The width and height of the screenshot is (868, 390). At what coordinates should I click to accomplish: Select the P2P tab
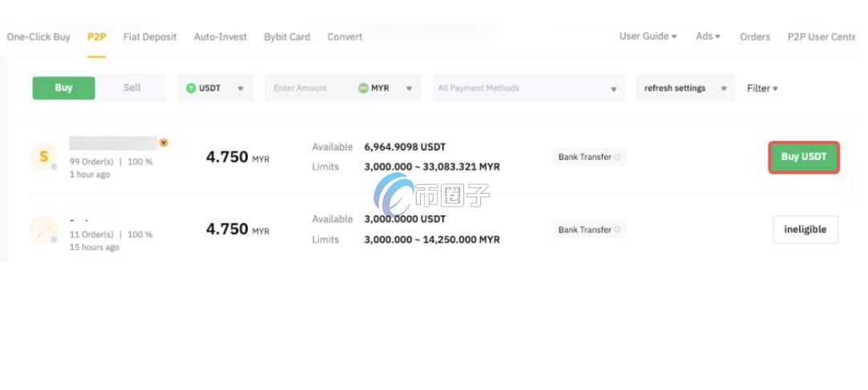coord(96,37)
